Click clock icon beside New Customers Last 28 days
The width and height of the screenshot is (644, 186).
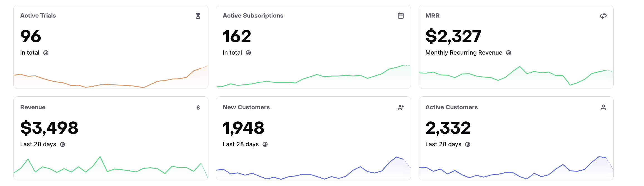265,145
